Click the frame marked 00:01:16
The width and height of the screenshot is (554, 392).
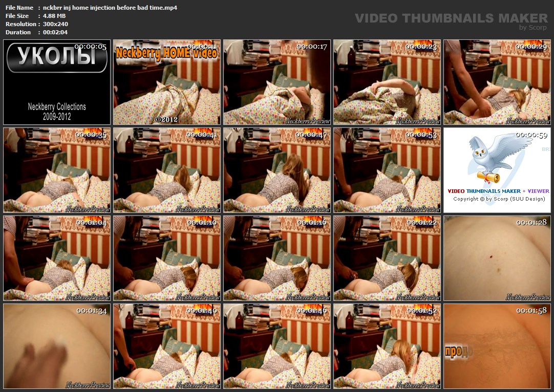(x=277, y=258)
